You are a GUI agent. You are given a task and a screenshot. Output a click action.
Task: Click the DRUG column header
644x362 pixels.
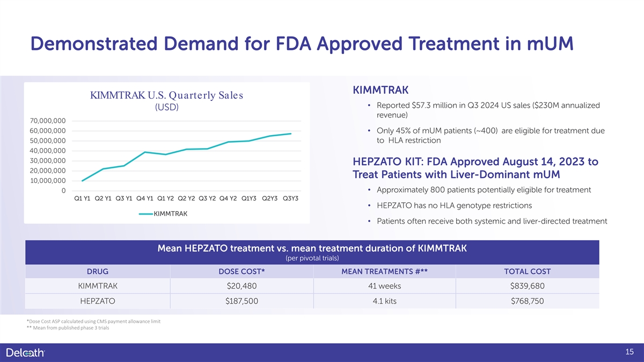(x=98, y=271)
